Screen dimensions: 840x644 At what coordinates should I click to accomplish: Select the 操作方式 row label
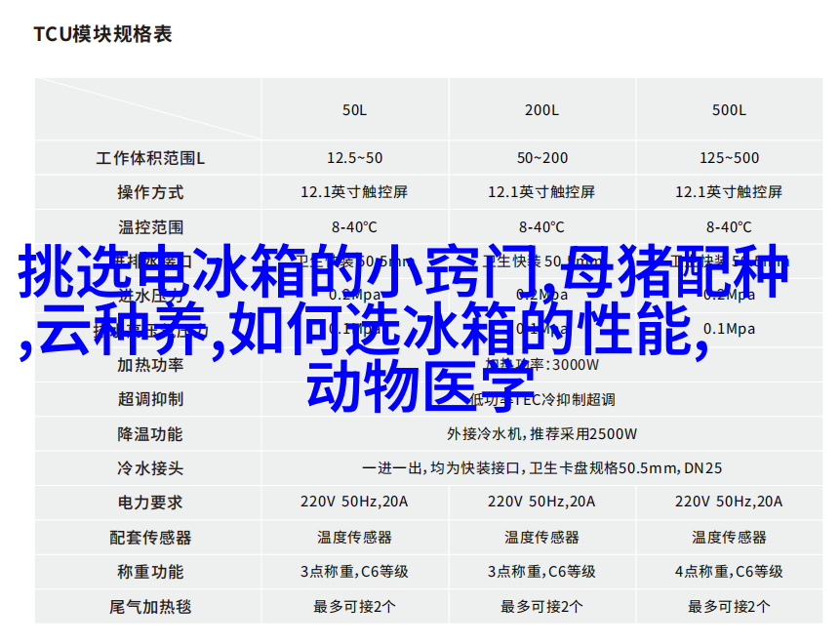click(150, 192)
